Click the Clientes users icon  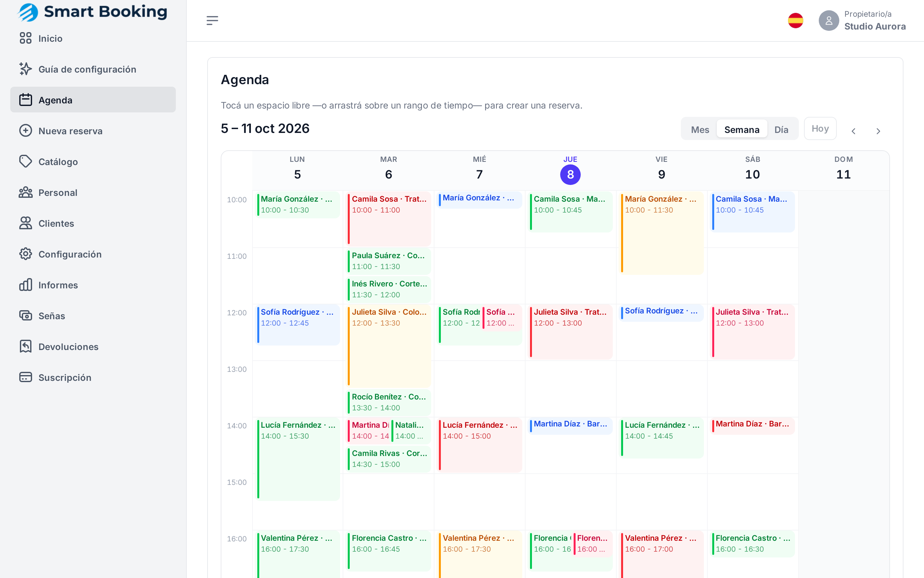tap(26, 223)
